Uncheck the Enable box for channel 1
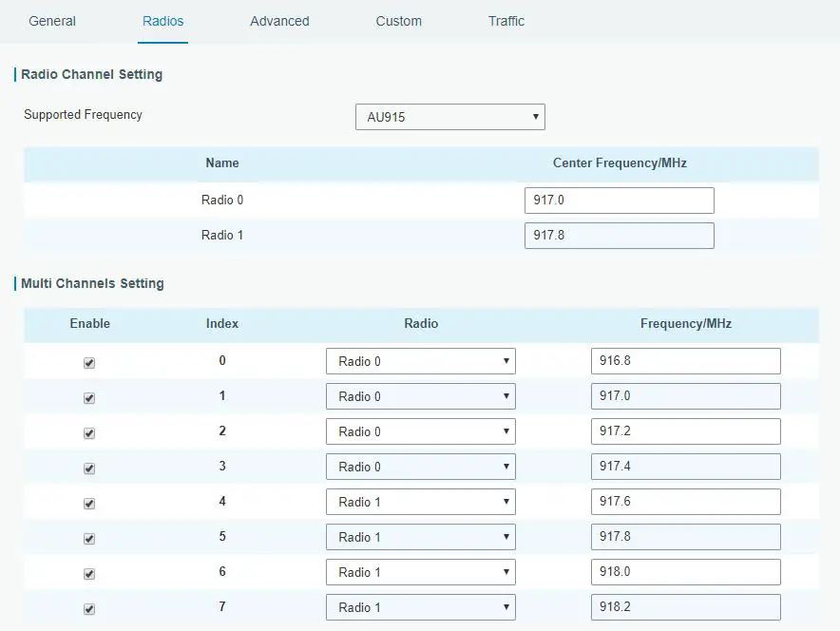This screenshot has width=840, height=631. (x=88, y=398)
